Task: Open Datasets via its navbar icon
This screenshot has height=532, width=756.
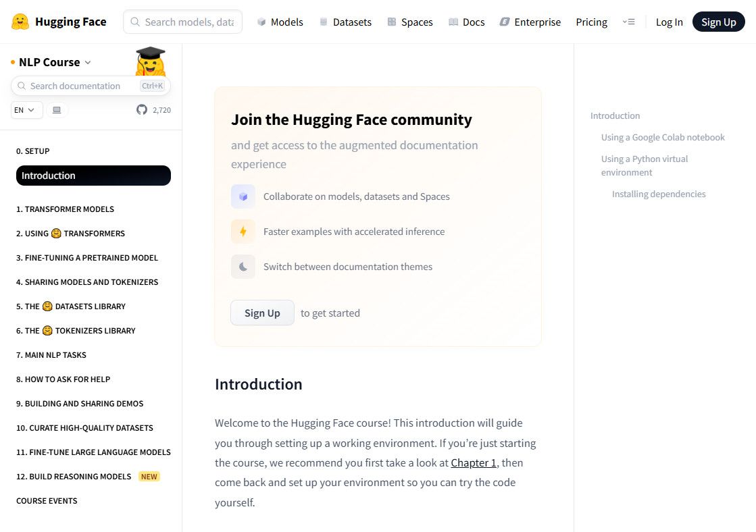Action: pos(324,22)
